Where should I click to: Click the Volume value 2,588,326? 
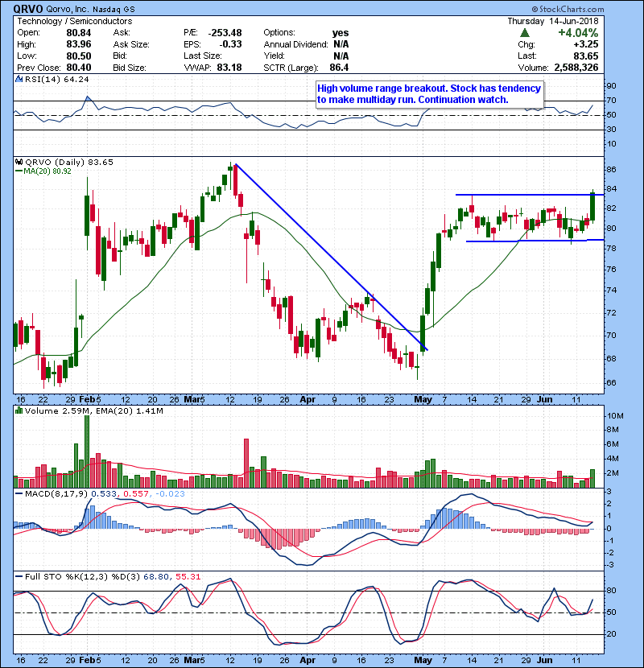[x=576, y=68]
